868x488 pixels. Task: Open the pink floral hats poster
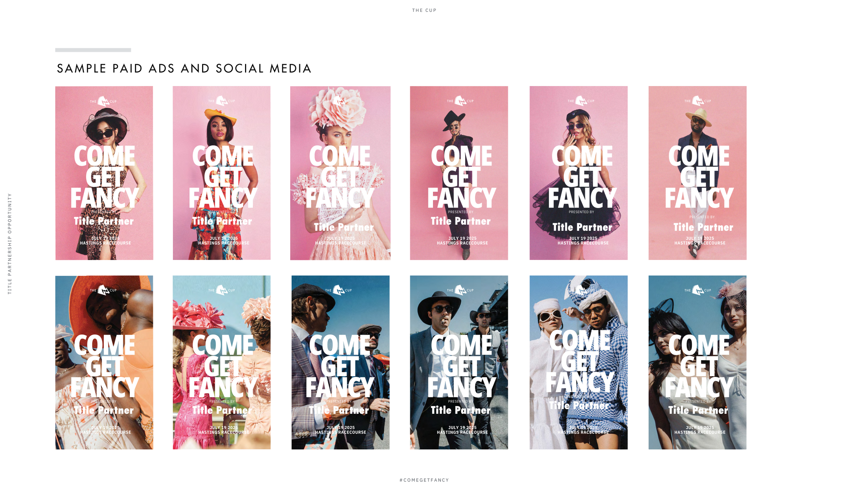click(x=222, y=362)
